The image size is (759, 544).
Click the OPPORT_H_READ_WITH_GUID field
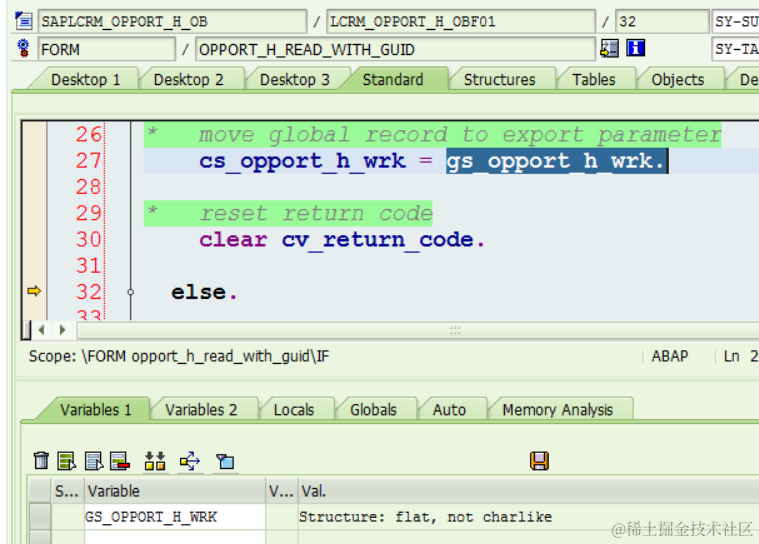point(395,49)
